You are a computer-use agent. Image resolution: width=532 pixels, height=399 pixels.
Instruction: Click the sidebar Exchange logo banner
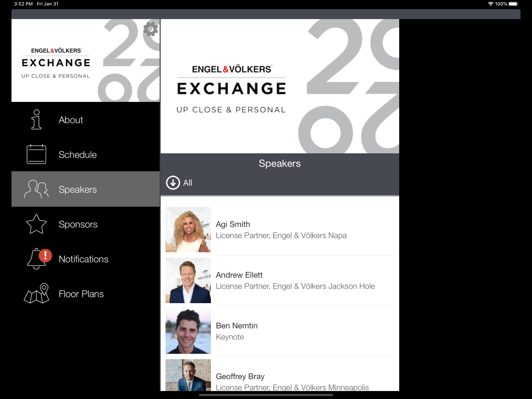(x=85, y=60)
